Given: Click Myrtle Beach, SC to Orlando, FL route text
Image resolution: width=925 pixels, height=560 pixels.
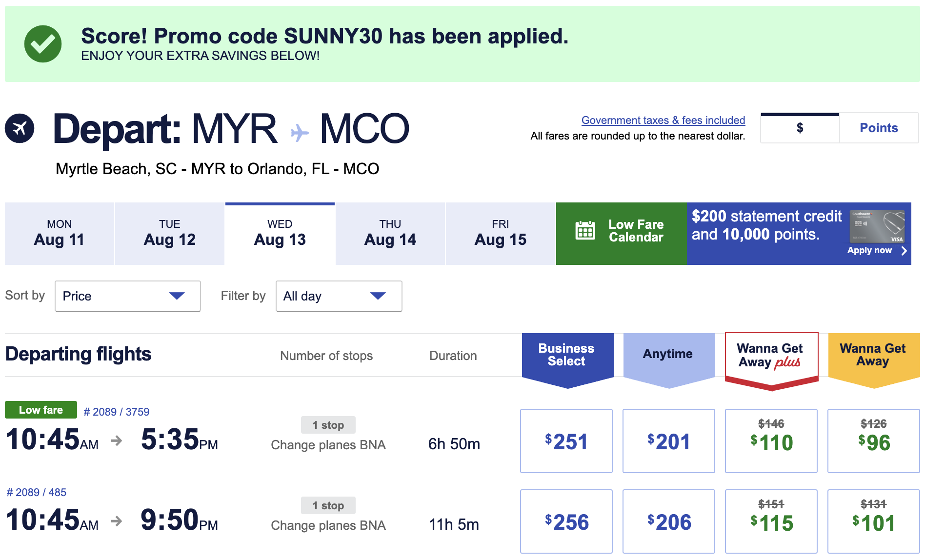Looking at the screenshot, I should tap(218, 169).
